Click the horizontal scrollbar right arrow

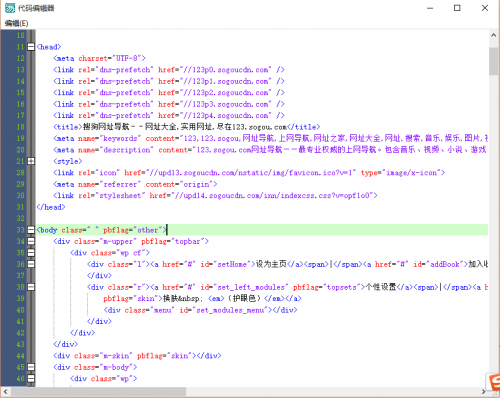click(483, 391)
